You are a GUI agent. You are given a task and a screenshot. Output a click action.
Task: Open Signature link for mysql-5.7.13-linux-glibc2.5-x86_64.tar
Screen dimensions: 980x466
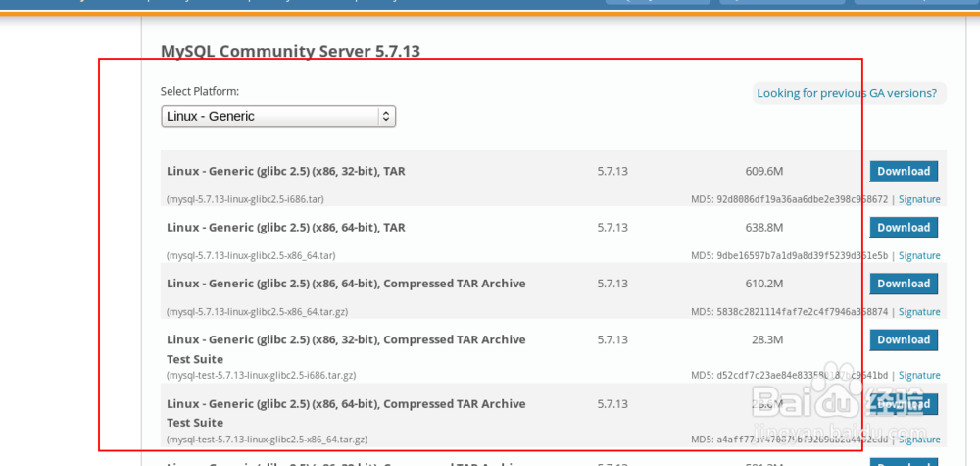click(919, 256)
